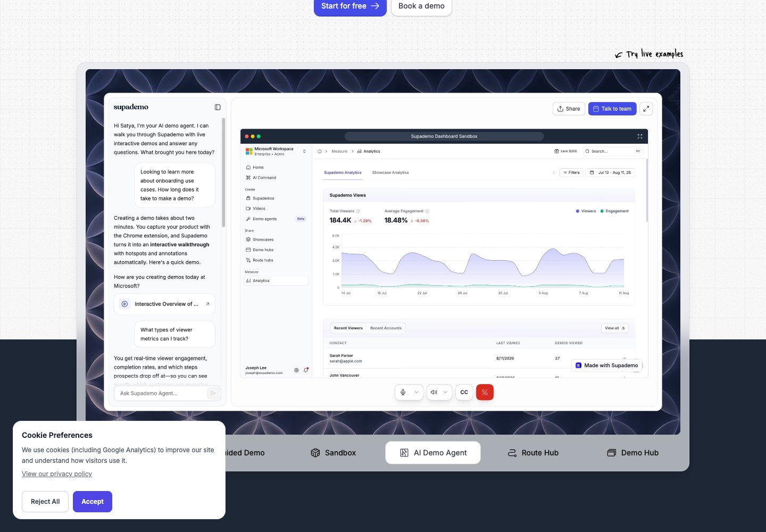Open the Microsoft Workspace switcher
The height and width of the screenshot is (532, 766).
point(276,151)
